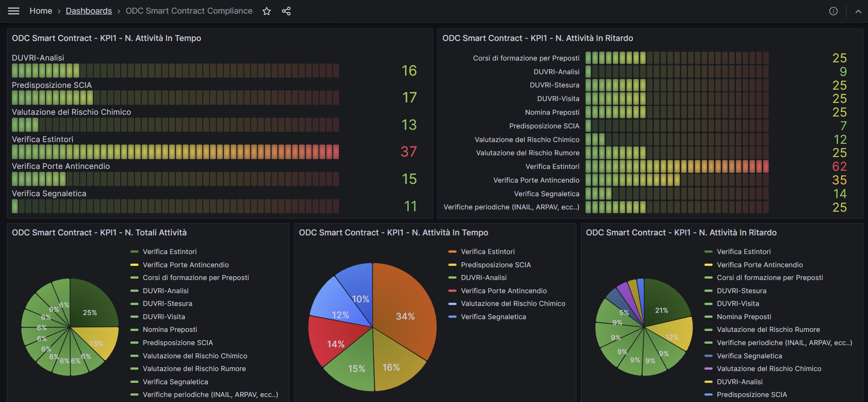Click ODC Smart Contract Compliance breadcrumb

(x=189, y=11)
